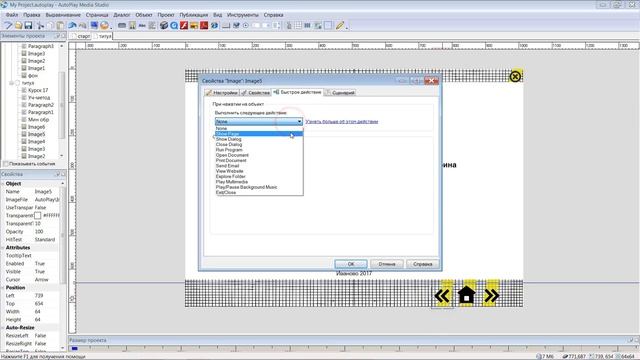Click the home icon on the canvas
Screen dimensions: 640x360
467,295
